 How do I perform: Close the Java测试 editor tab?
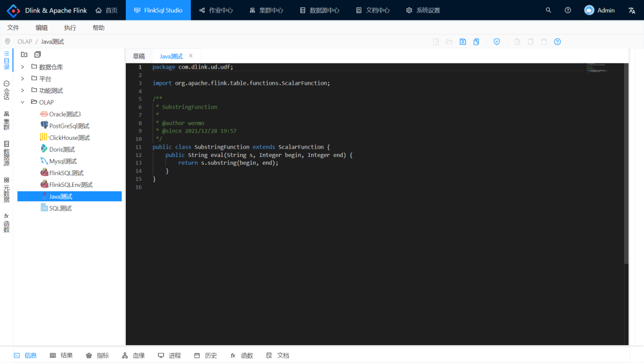[x=191, y=56]
